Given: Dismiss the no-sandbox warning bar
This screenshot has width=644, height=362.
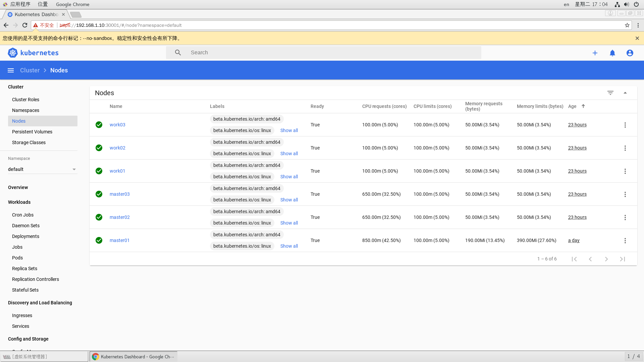Looking at the screenshot, I should tap(637, 38).
